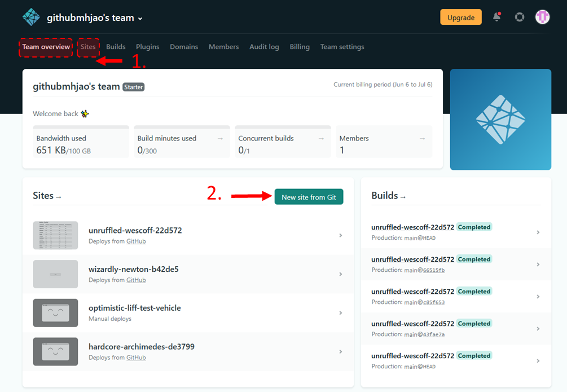Open the notifications bell
Screen dimensions: 567x392
pyautogui.click(x=497, y=17)
